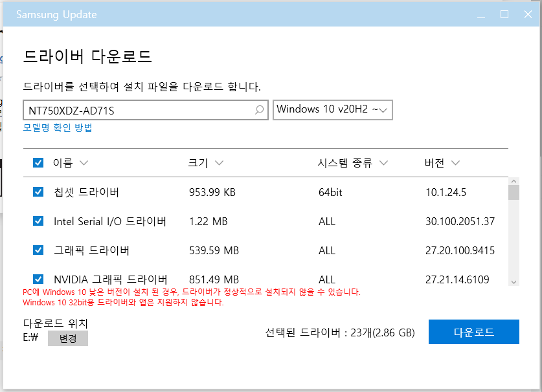
Task: Sort by 시스템 종류 column chevron
Action: 384,162
